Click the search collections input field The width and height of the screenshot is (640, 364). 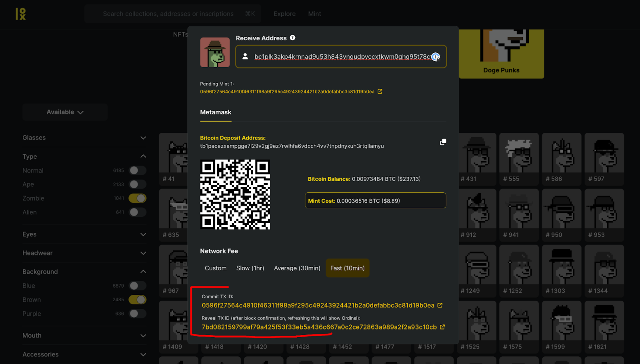(172, 14)
